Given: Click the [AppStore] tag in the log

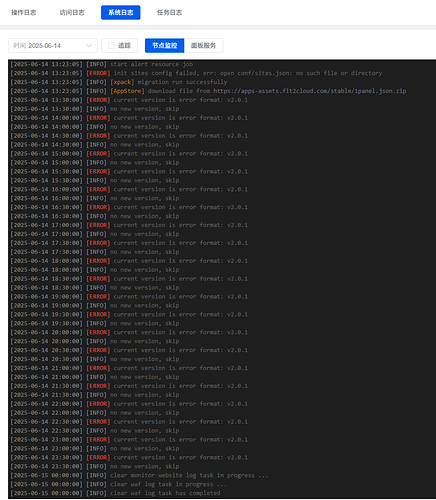Looking at the screenshot, I should pos(127,91).
